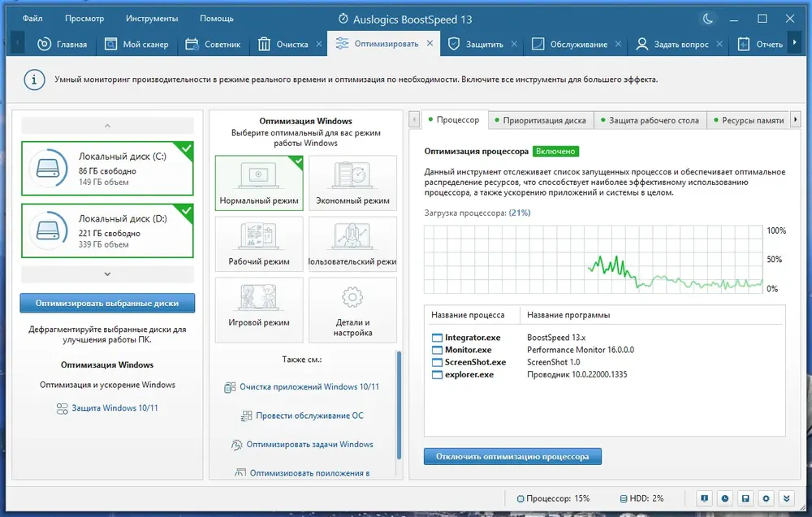Open Детали и настройка gear tile

[352, 310]
